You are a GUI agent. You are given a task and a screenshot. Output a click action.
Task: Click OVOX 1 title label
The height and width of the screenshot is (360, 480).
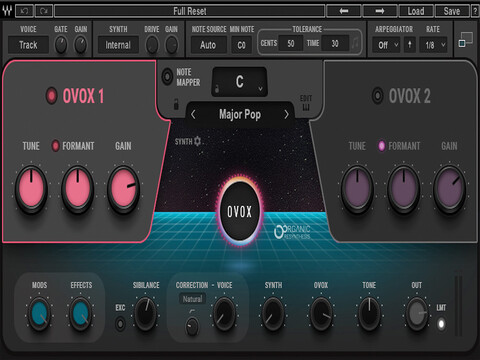coord(83,96)
